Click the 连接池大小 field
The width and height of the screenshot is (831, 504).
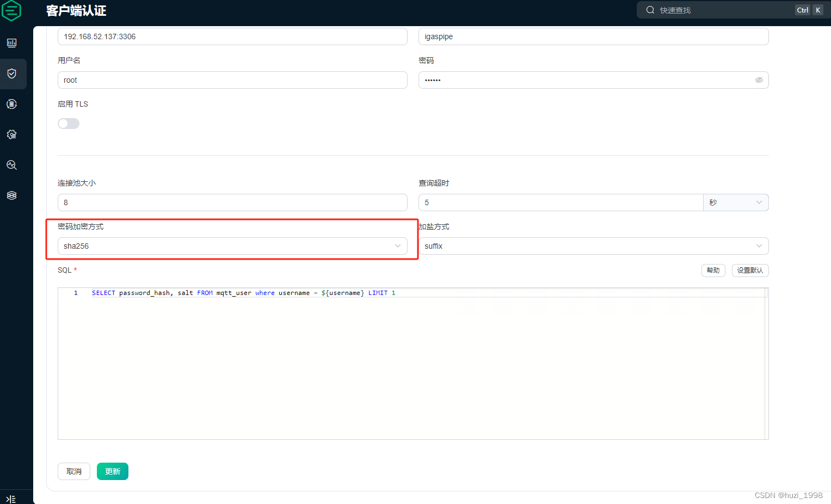click(232, 202)
